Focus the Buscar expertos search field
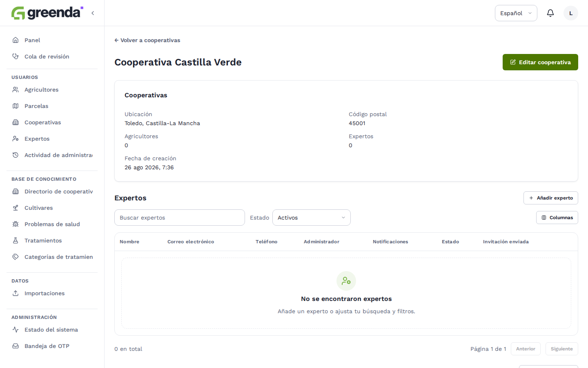 pos(180,218)
